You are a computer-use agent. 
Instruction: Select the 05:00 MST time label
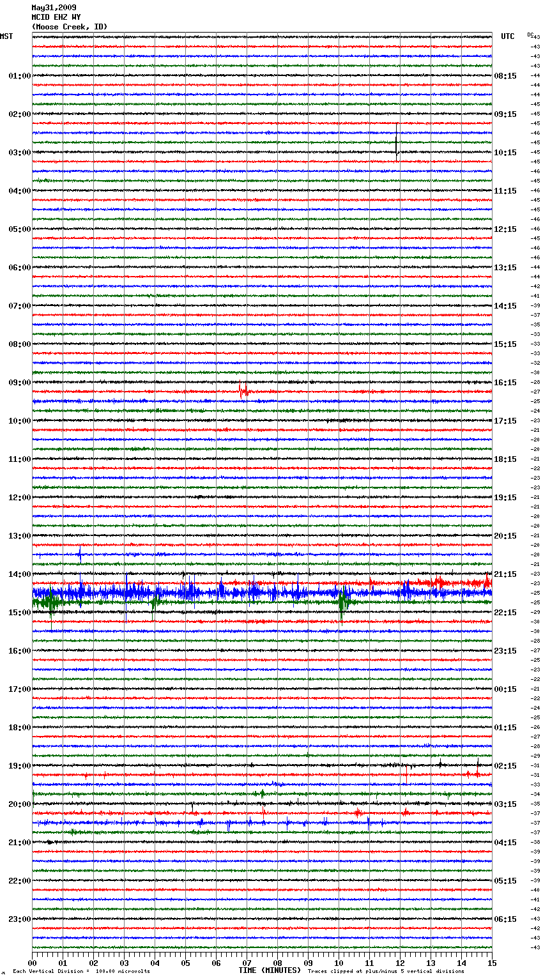[20, 229]
